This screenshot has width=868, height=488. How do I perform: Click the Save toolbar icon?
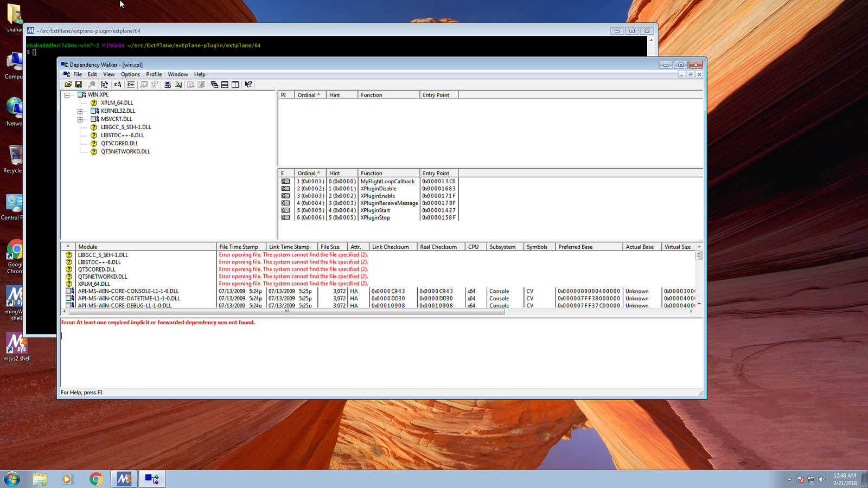(79, 85)
